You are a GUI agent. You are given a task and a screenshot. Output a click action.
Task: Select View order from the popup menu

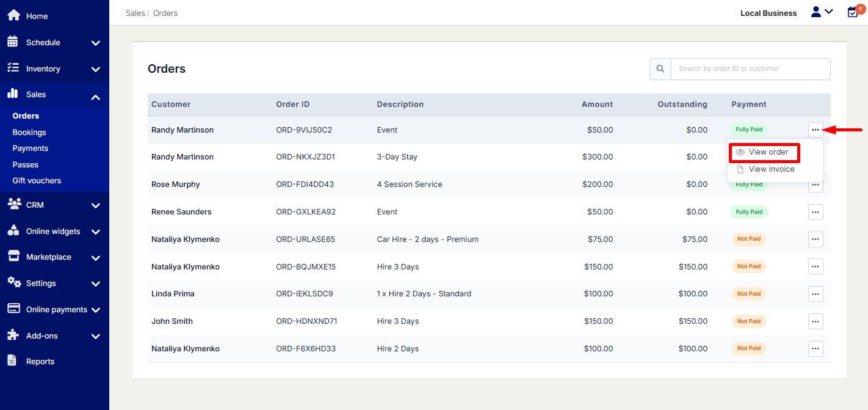point(768,152)
